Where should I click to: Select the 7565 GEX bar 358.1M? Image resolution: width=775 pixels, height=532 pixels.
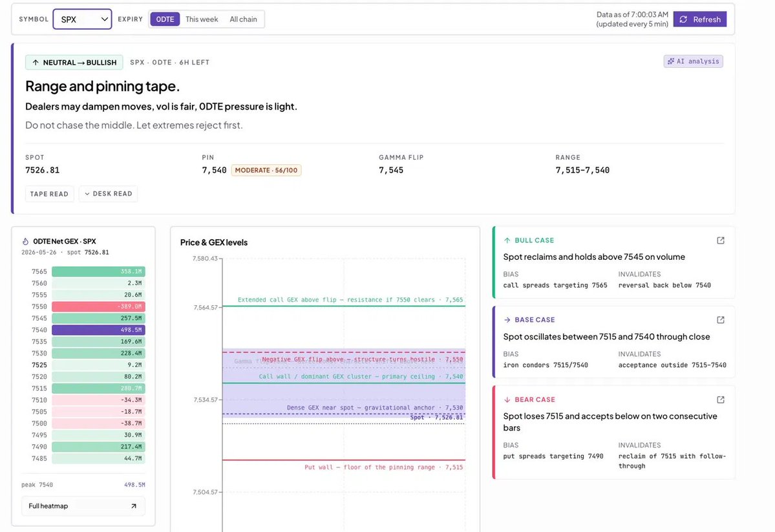(x=98, y=271)
